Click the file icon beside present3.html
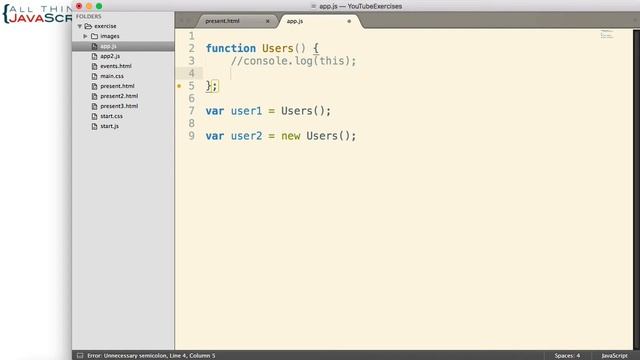This screenshot has width=640, height=360. (95, 106)
